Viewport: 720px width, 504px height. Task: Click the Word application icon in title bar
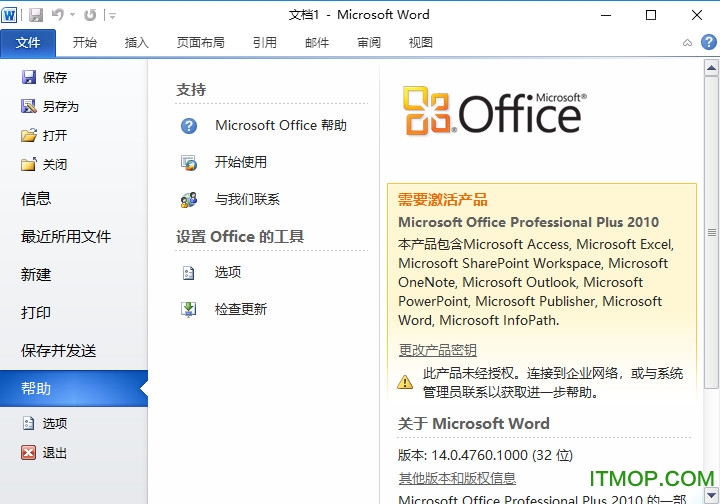9,15
